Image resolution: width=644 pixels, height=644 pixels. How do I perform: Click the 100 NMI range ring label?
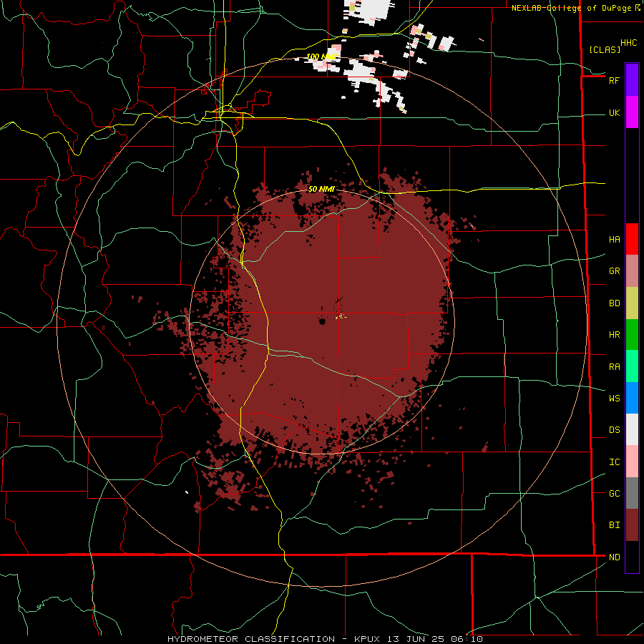(321, 57)
